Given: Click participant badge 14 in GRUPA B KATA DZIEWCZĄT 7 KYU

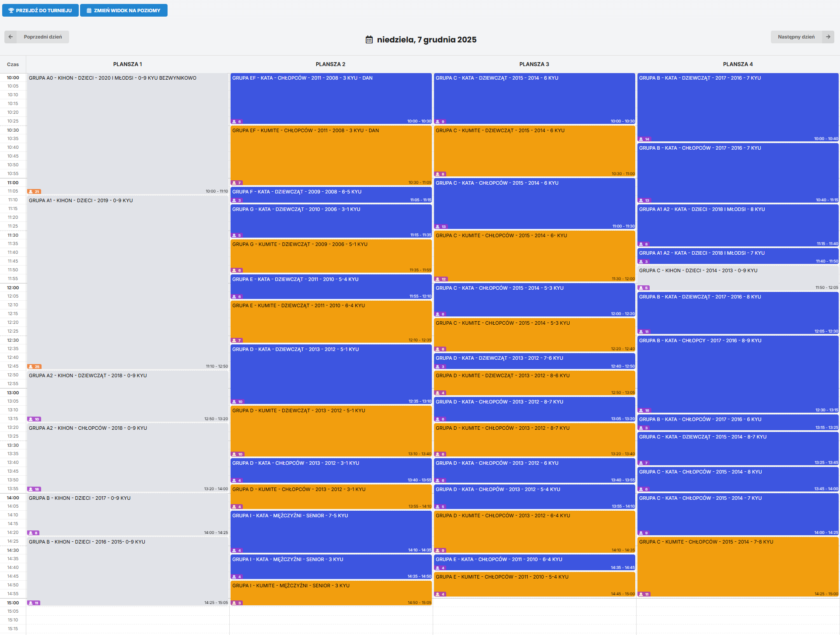Looking at the screenshot, I should pos(644,139).
